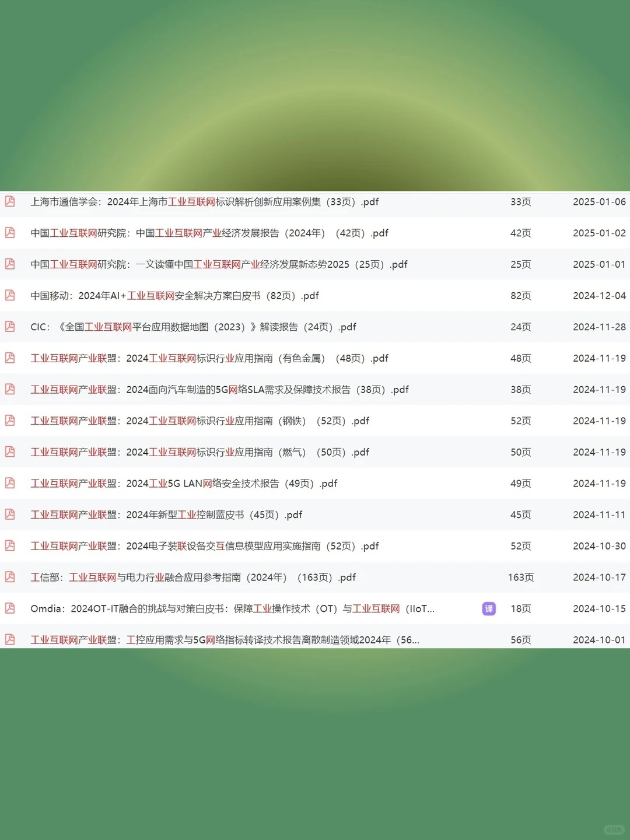Open CIC 全国工业互联网平台应用数据地图 解读报告
The image size is (630, 840).
pos(193,327)
